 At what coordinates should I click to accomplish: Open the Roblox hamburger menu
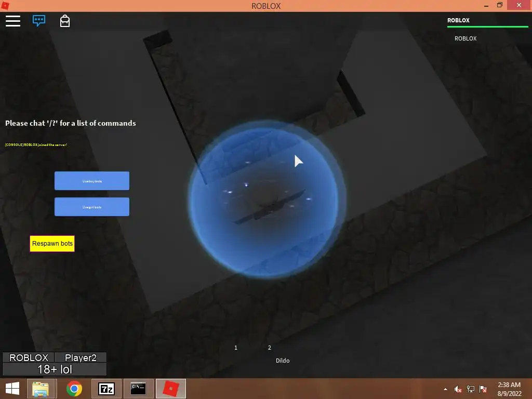tap(13, 21)
